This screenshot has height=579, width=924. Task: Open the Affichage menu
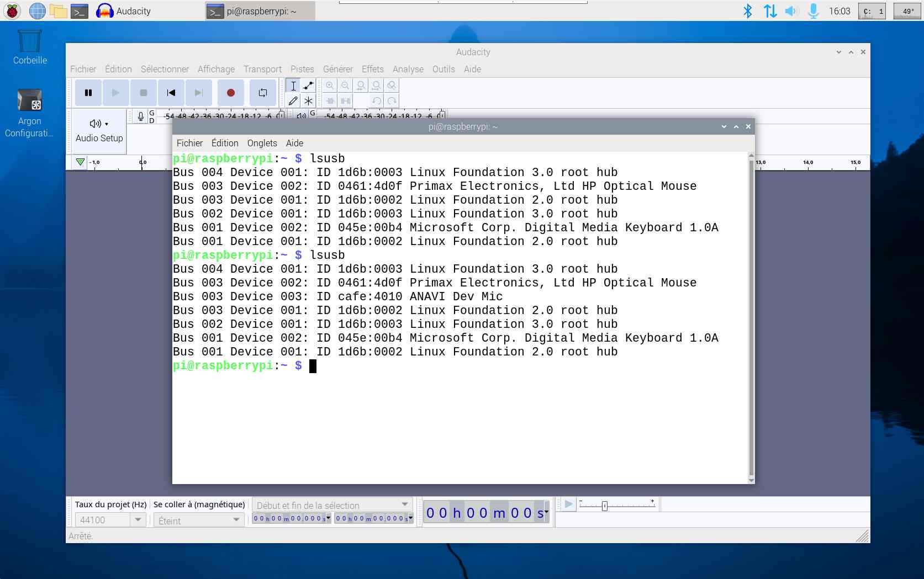216,69
